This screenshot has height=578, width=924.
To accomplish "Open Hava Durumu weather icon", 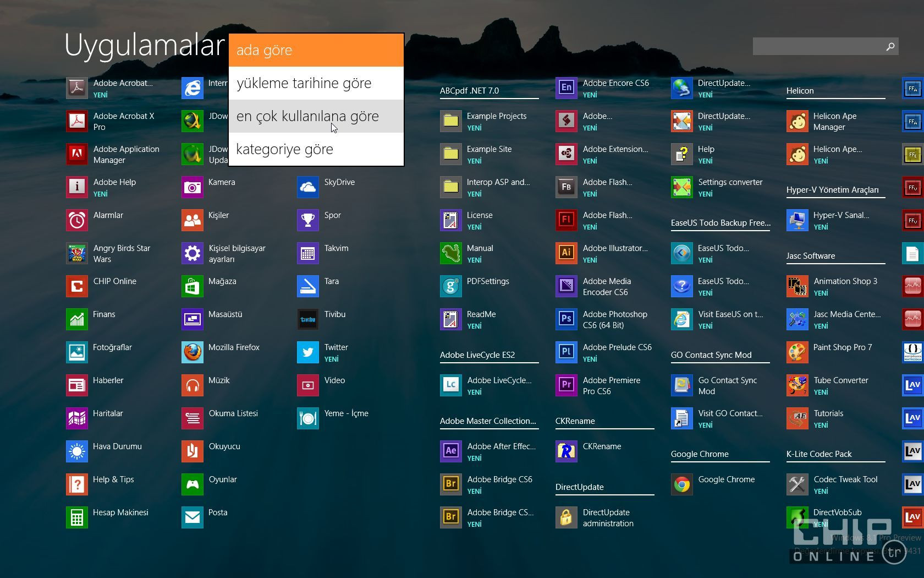I will coord(77,451).
